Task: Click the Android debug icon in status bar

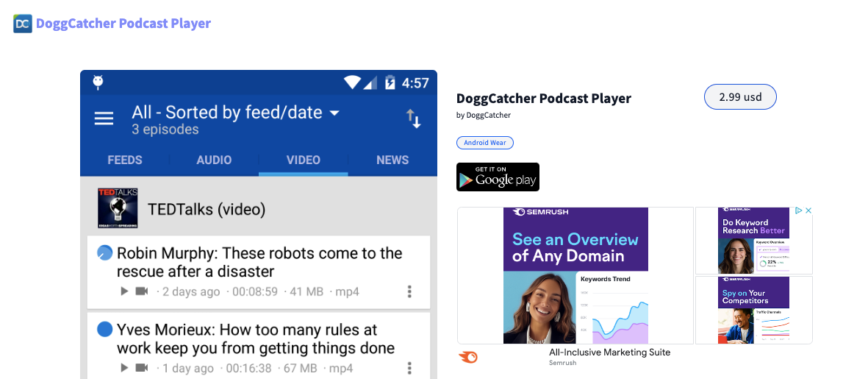Action: pyautogui.click(x=98, y=82)
